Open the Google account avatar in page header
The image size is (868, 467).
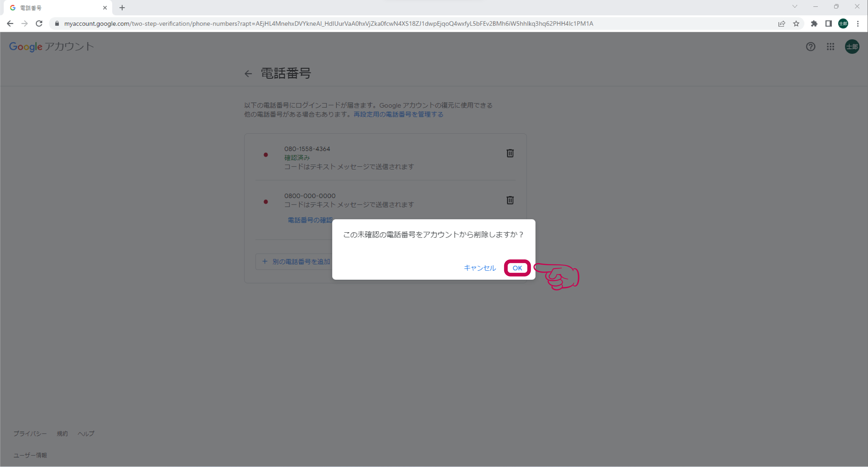coord(852,47)
